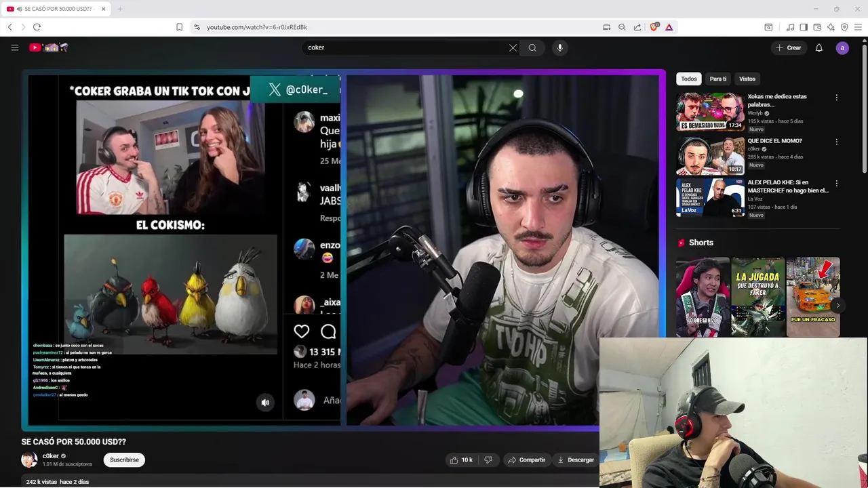Open the Werlyb channel name link

(755, 113)
